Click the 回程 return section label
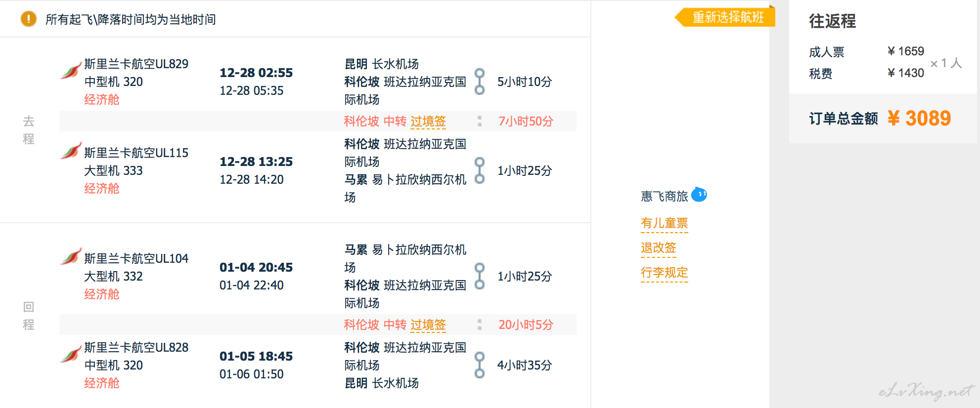980x408 pixels. pyautogui.click(x=29, y=316)
